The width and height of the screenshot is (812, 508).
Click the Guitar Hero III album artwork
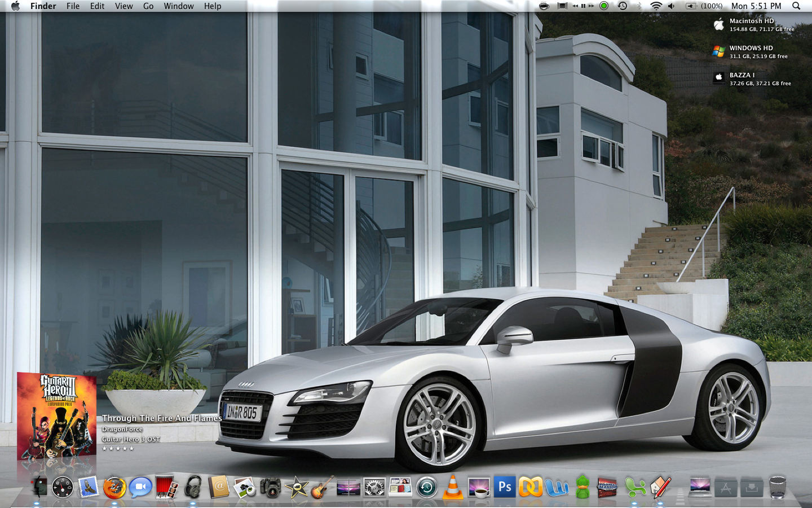(x=56, y=417)
